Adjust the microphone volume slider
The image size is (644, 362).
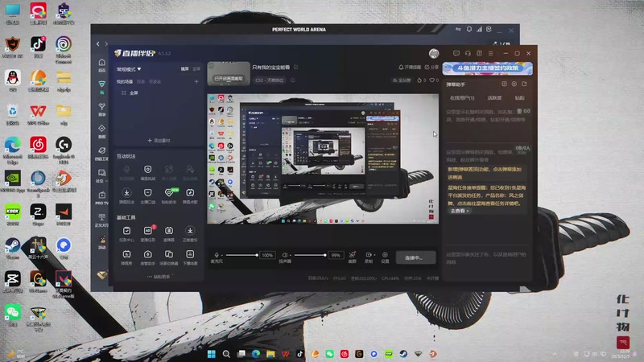click(x=242, y=255)
